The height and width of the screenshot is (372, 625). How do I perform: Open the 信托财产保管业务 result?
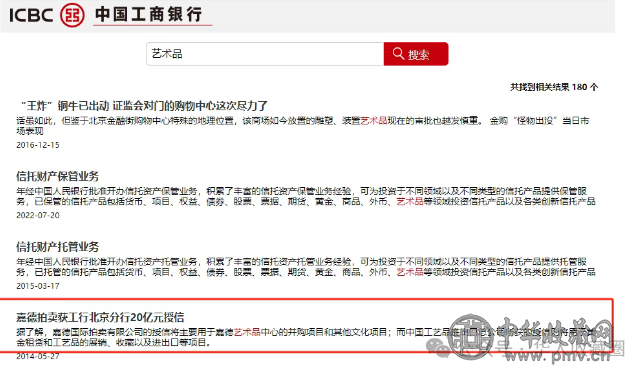pos(57,176)
